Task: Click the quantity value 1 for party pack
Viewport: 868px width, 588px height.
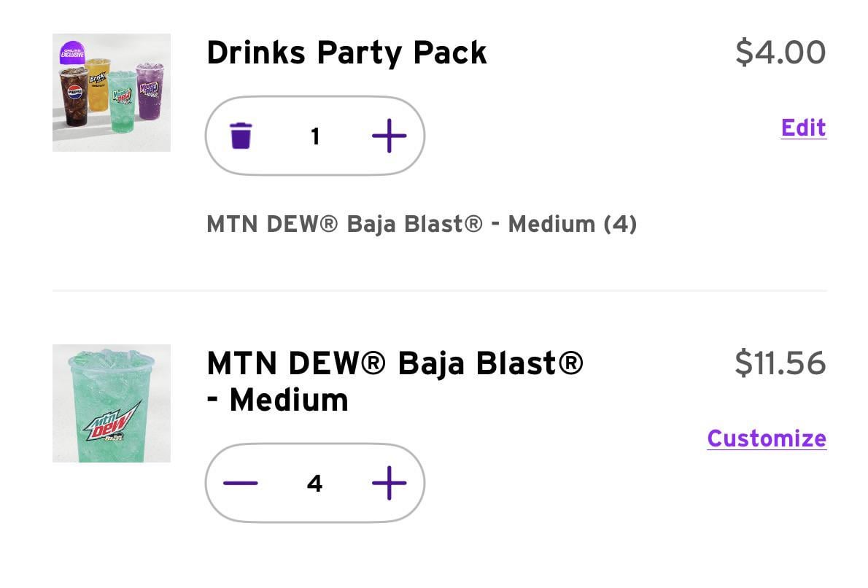Action: pos(315,136)
